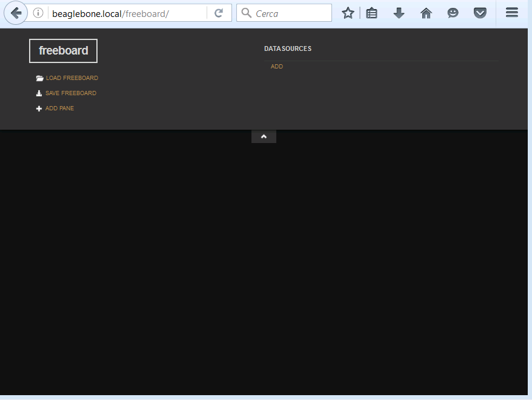Click the download icon beside SAVE FREEBOARD
The width and height of the screenshot is (532, 400).
(39, 93)
